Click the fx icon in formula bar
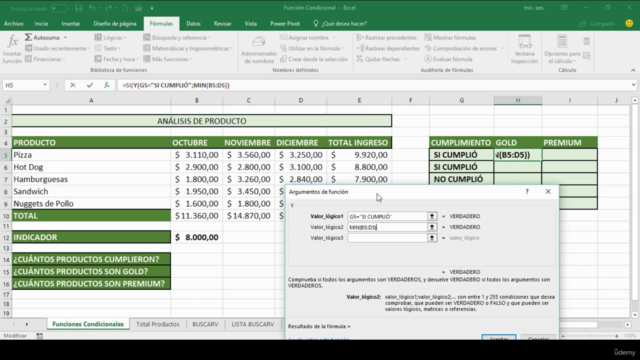The height and width of the screenshot is (360, 640). click(107, 85)
